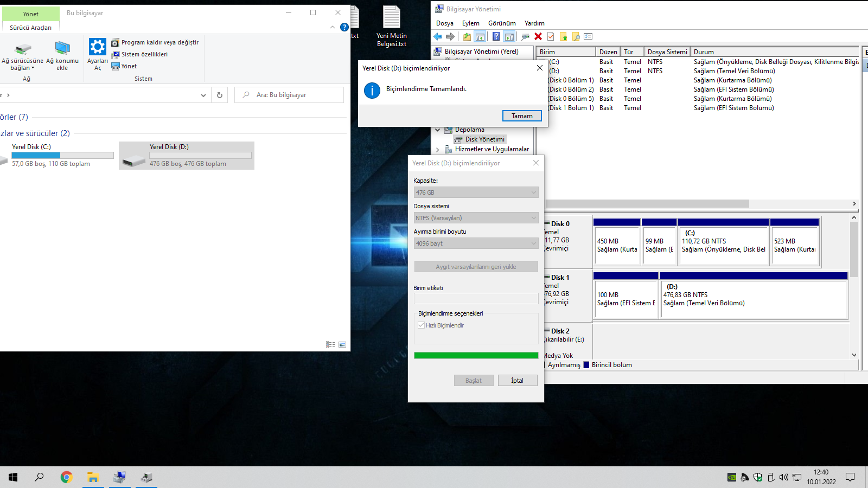The width and height of the screenshot is (868, 488).
Task: Expand the Hizmetler ve Uygulamalar tree node
Action: [438, 150]
